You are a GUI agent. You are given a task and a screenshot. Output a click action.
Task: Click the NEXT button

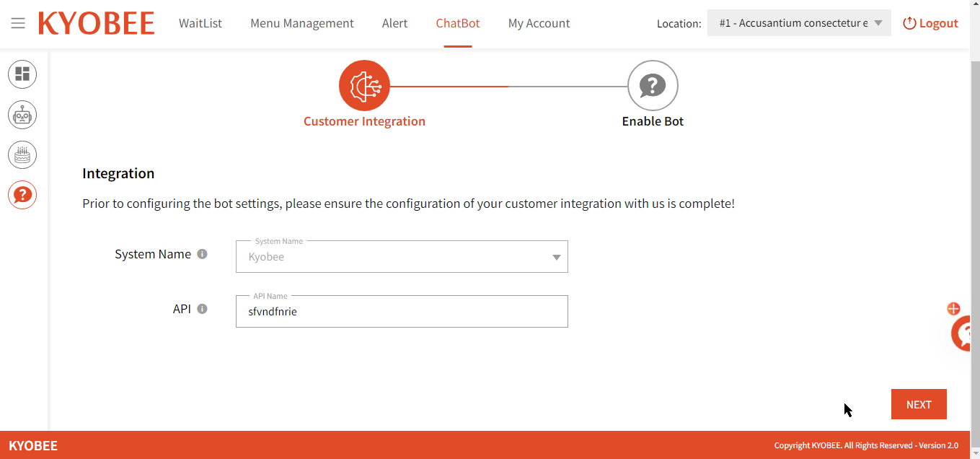tap(919, 404)
